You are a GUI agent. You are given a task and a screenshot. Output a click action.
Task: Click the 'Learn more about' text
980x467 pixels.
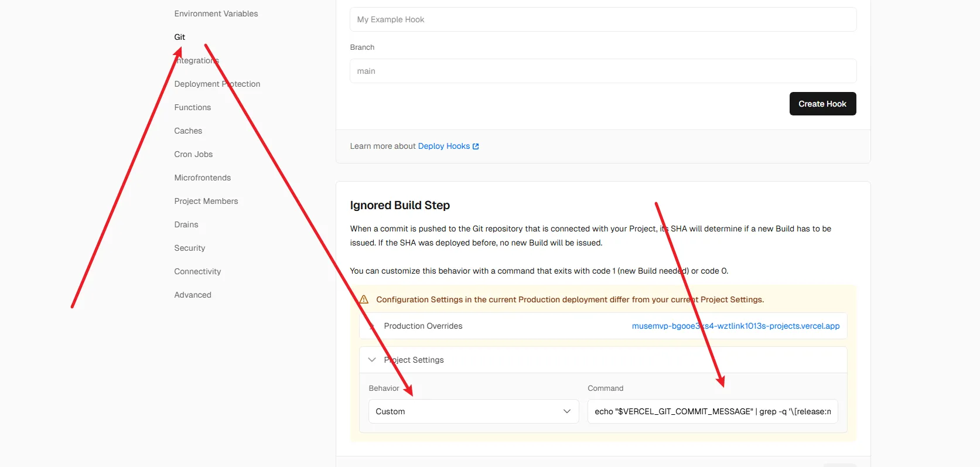click(383, 146)
